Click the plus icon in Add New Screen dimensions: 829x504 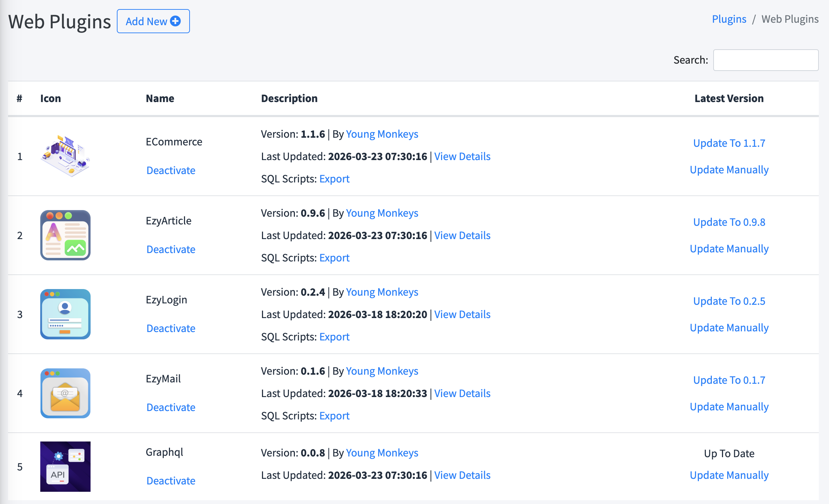point(175,21)
